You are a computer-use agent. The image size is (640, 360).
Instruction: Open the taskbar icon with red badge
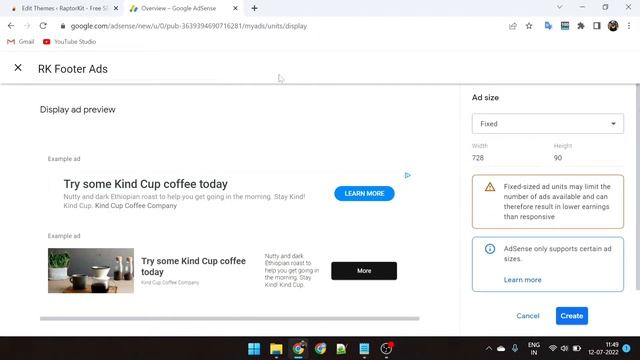tap(386, 349)
